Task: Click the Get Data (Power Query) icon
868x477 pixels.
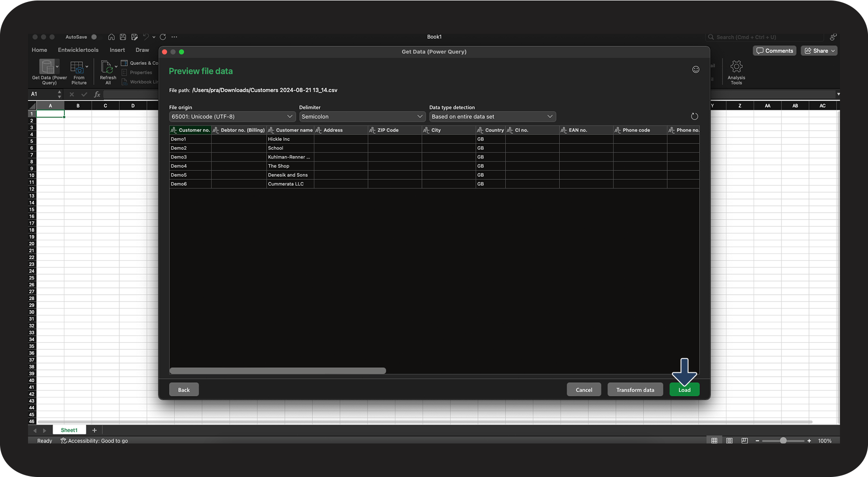Action: click(x=48, y=67)
